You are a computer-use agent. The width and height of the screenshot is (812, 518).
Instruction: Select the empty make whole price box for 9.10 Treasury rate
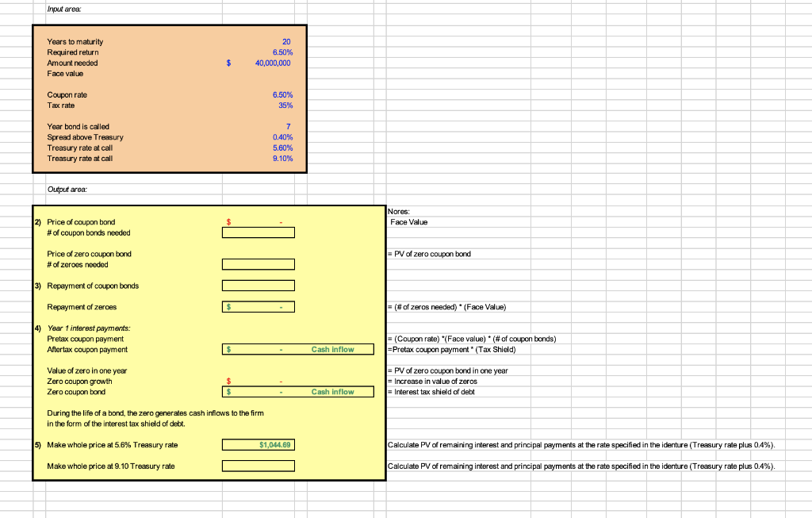point(259,466)
